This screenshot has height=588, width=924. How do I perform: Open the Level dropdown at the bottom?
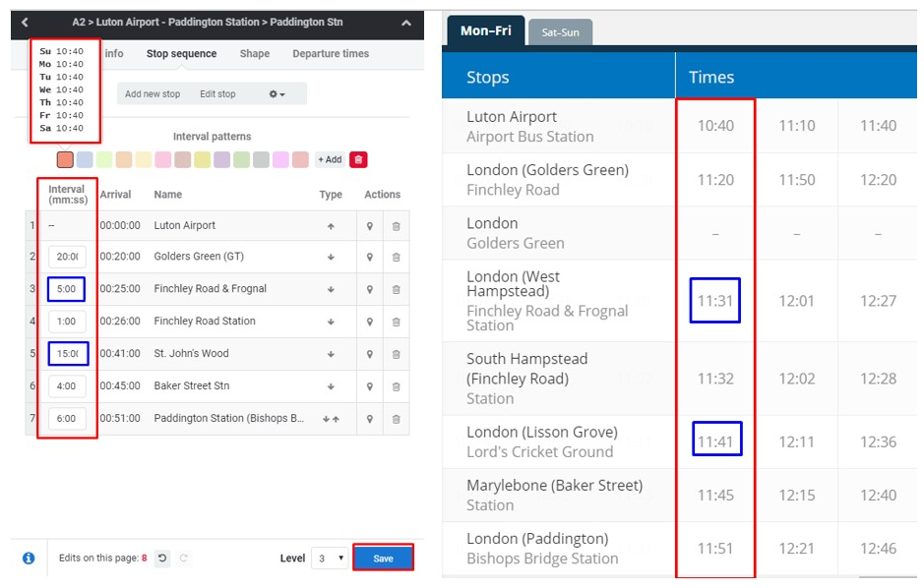pos(331,557)
